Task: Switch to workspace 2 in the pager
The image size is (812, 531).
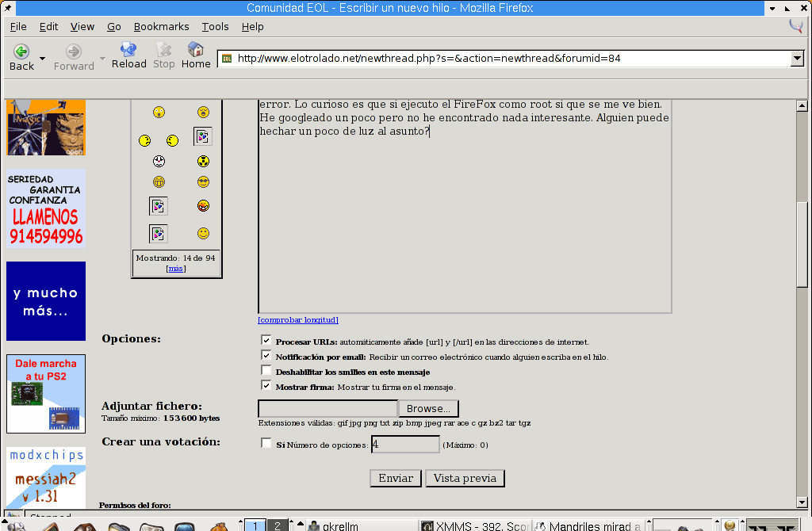Action: tap(277, 525)
